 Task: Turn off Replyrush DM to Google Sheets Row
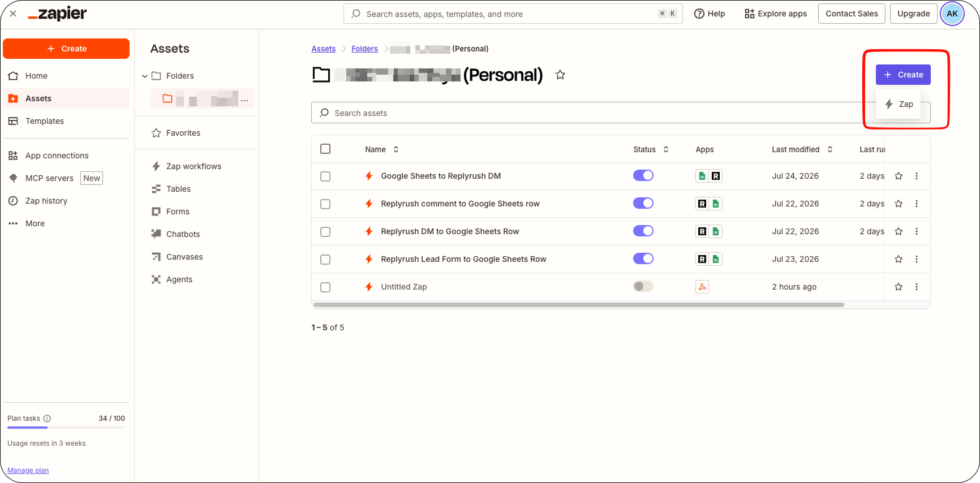point(643,231)
